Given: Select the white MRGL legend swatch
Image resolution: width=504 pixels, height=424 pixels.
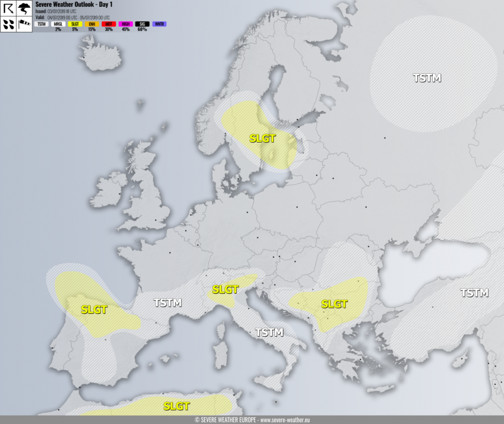Looking at the screenshot, I should 58,24.
